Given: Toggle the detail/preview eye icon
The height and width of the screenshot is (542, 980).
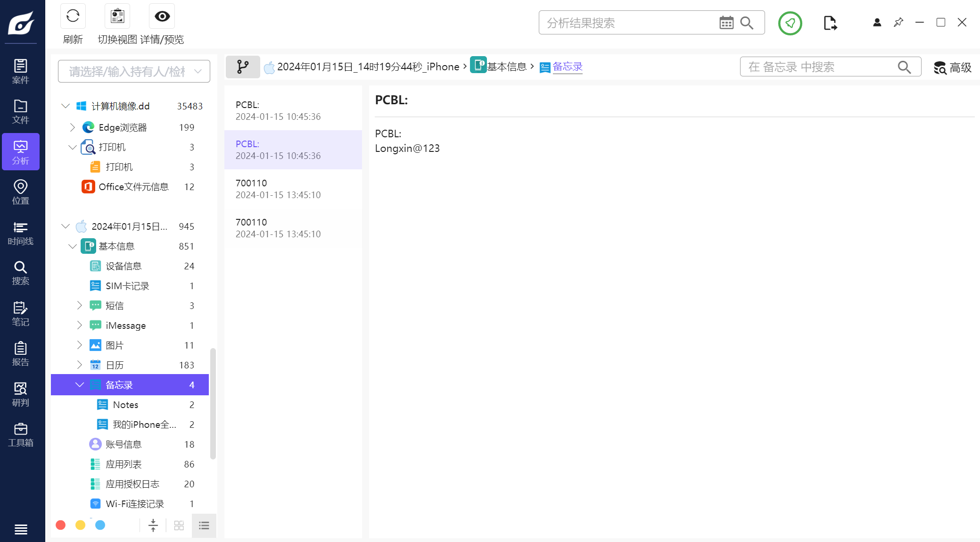Looking at the screenshot, I should (x=162, y=17).
